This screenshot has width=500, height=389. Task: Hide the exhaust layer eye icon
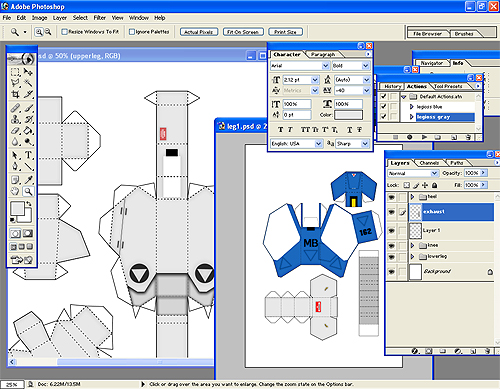(x=391, y=212)
